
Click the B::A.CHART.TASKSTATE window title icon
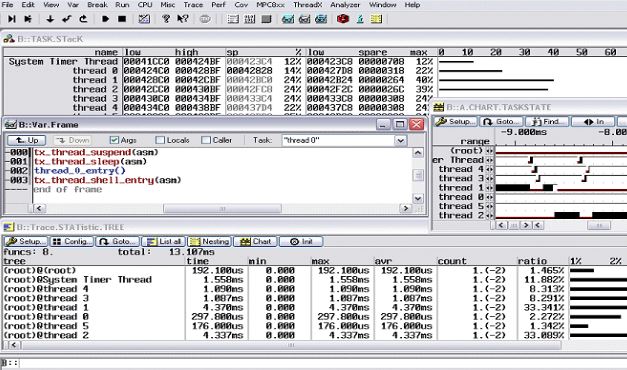(439, 107)
